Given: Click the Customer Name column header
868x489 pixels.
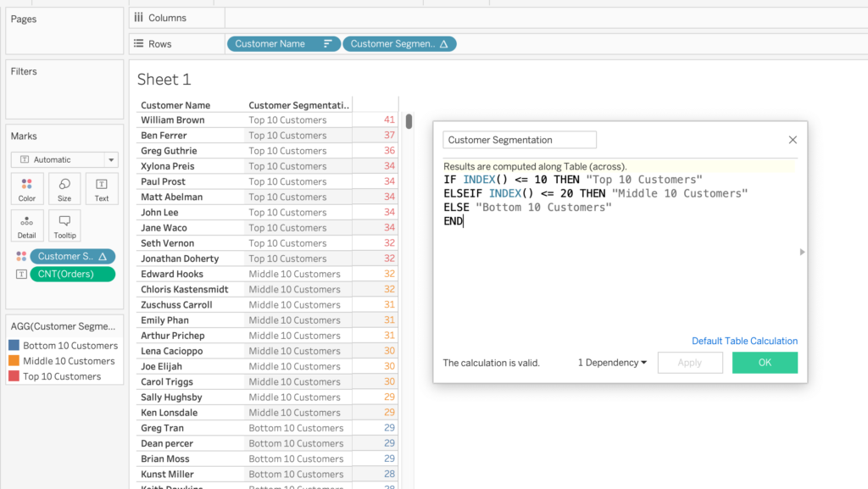Looking at the screenshot, I should click(175, 105).
